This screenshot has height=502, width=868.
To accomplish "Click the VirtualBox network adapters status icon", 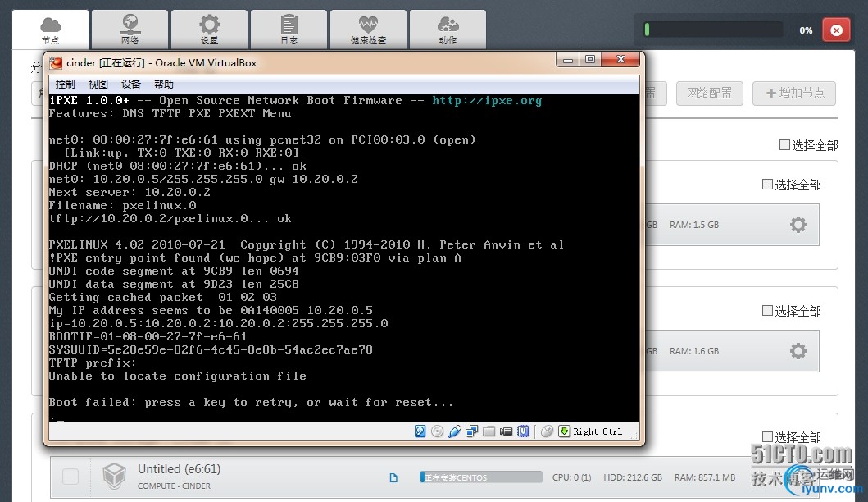I will click(471, 431).
